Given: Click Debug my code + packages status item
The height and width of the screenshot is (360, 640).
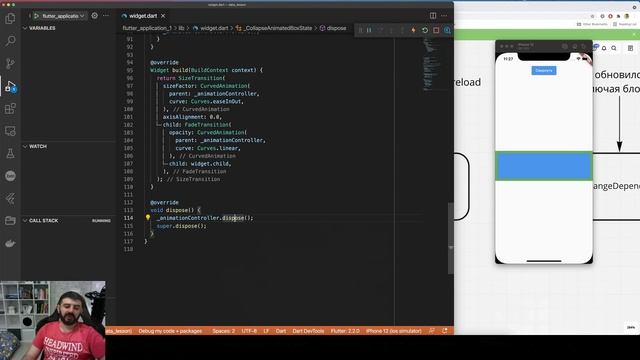Looking at the screenshot, I should 170,331.
